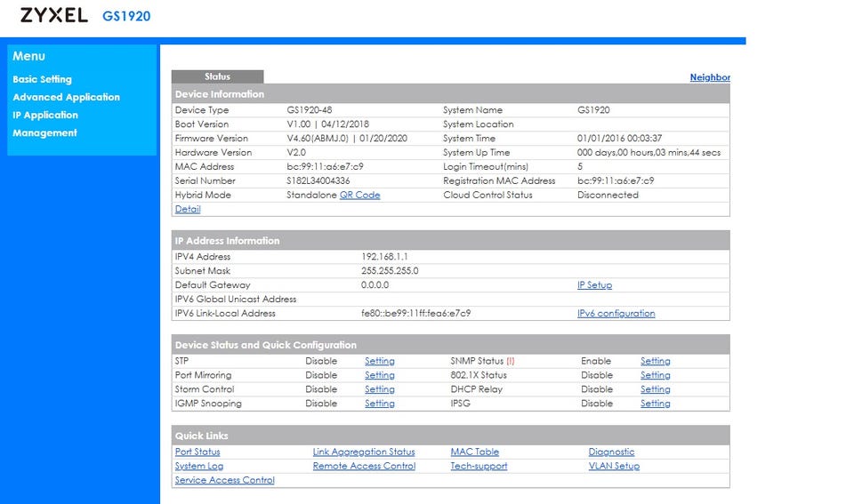Select the subnet mask 255.255.255.0
854x504 pixels.
tap(390, 270)
